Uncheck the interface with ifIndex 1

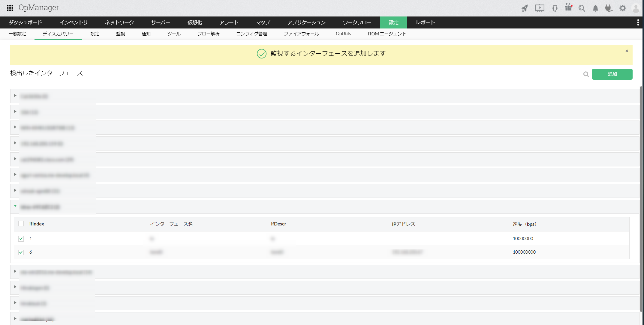tap(21, 239)
